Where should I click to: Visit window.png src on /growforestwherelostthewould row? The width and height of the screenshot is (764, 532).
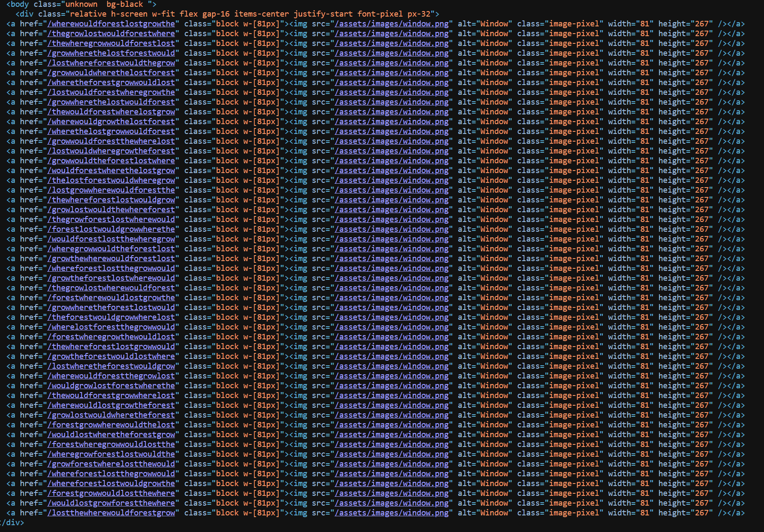tap(392, 464)
